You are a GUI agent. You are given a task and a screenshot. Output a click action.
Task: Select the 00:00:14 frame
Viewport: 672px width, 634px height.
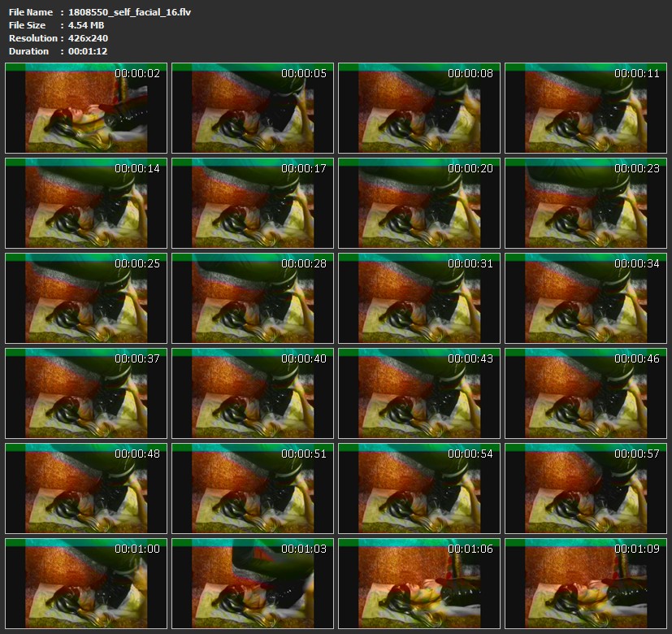86,203
